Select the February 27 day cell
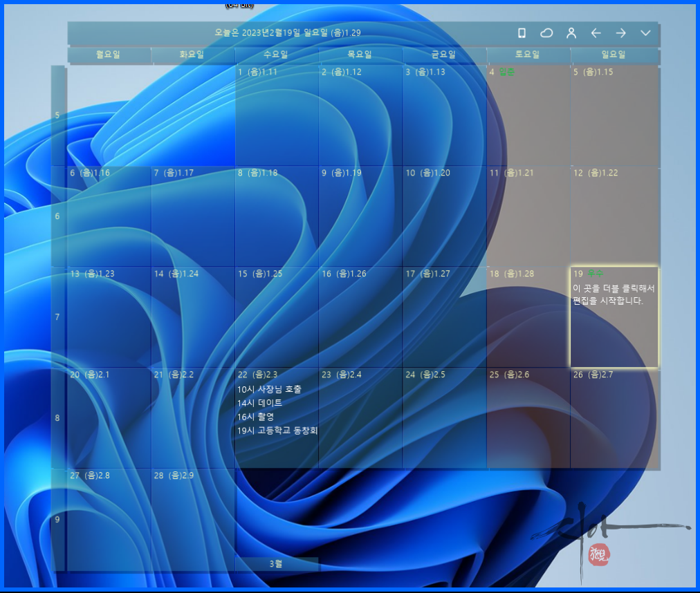 (x=109, y=520)
